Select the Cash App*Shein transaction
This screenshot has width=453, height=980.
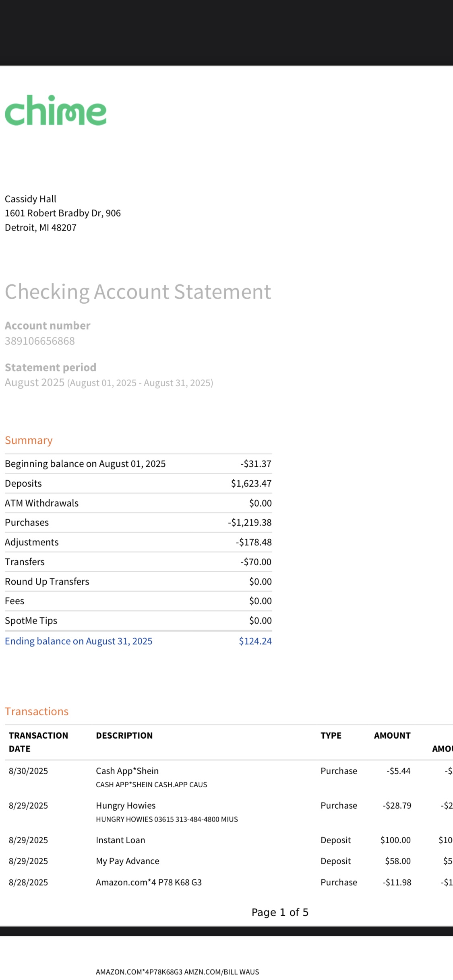click(x=127, y=771)
